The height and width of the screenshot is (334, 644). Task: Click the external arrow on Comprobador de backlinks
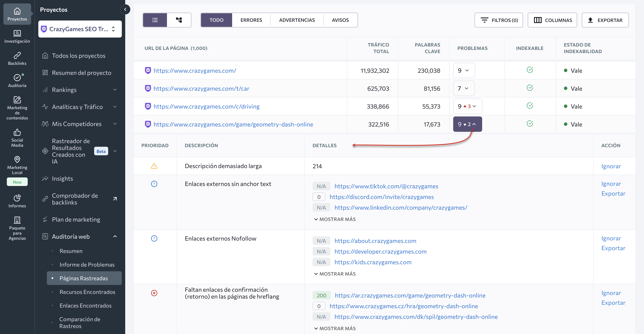[115, 199]
